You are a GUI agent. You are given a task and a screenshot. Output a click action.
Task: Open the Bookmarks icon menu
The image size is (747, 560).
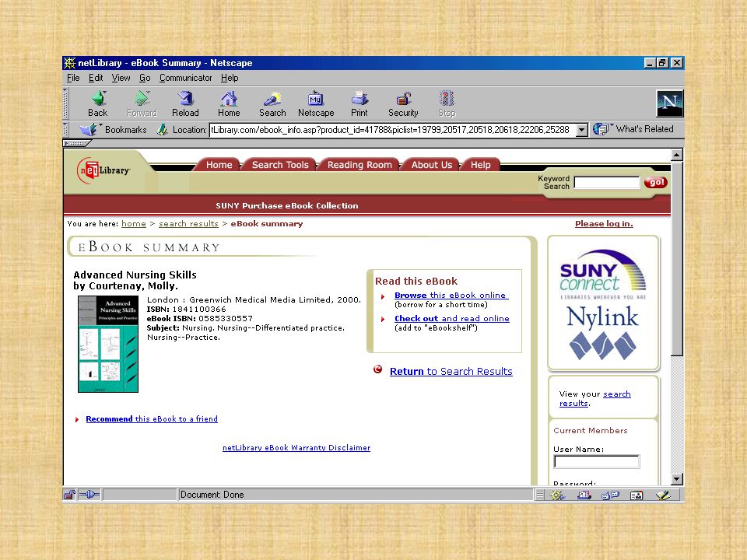[89, 129]
